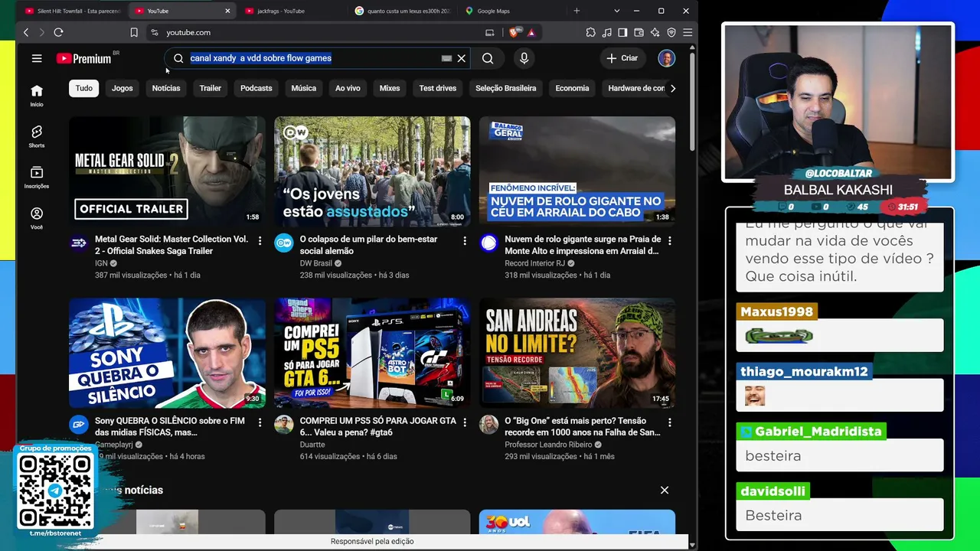Screen dimensions: 980x551
Task: Select the Trailer filter chip
Action: coord(211,88)
